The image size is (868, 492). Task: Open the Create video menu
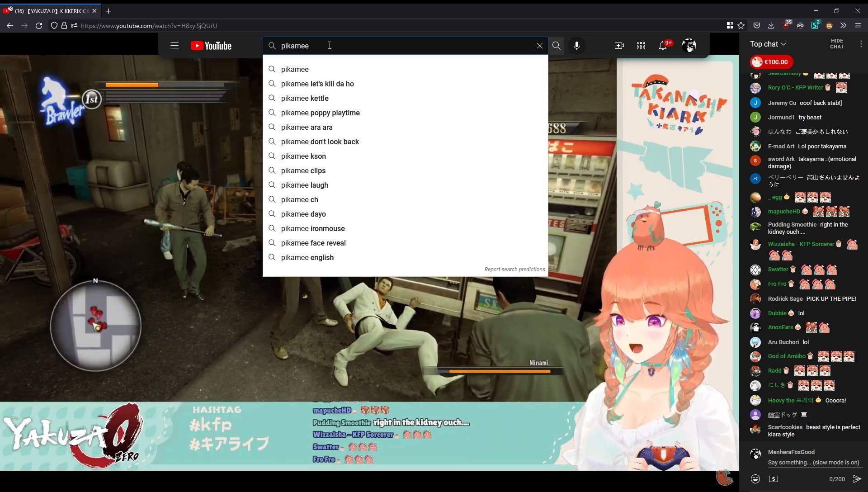[619, 46]
